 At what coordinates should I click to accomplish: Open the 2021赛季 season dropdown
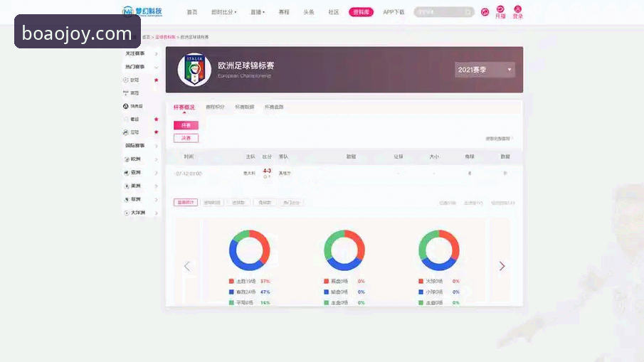485,70
